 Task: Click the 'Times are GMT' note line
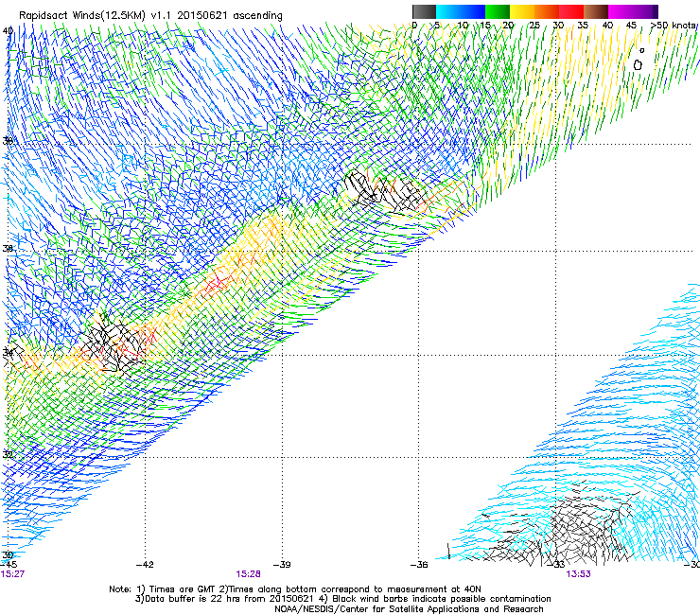pyautogui.click(x=294, y=589)
